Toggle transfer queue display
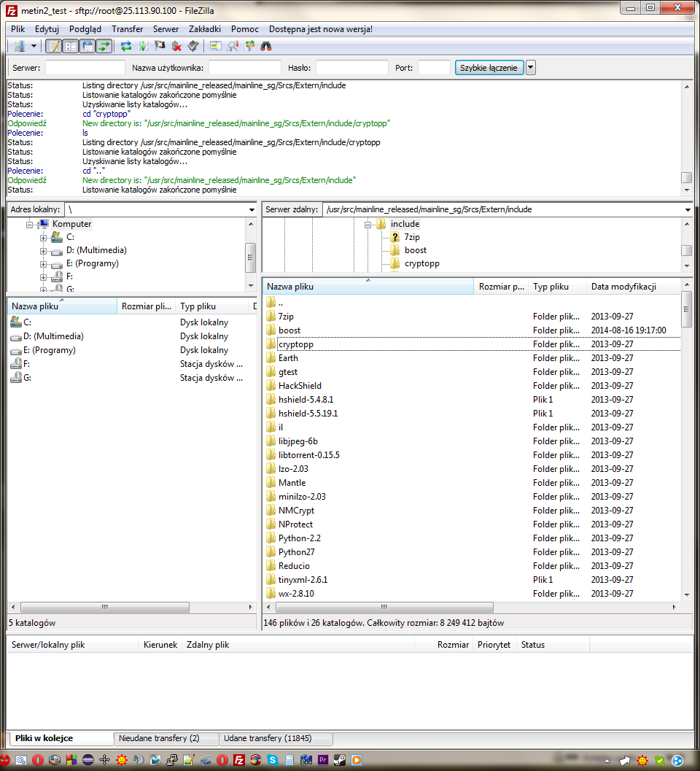 [104, 46]
